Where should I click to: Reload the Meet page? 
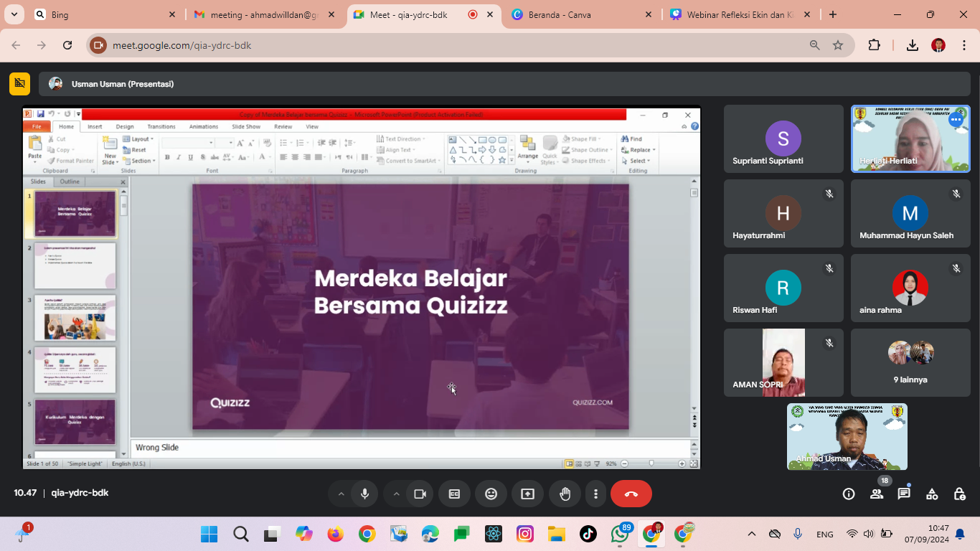click(67, 45)
